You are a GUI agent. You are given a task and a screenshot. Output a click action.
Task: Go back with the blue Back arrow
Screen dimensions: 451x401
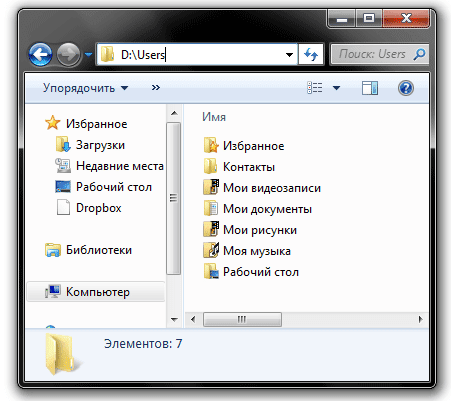[x=40, y=54]
